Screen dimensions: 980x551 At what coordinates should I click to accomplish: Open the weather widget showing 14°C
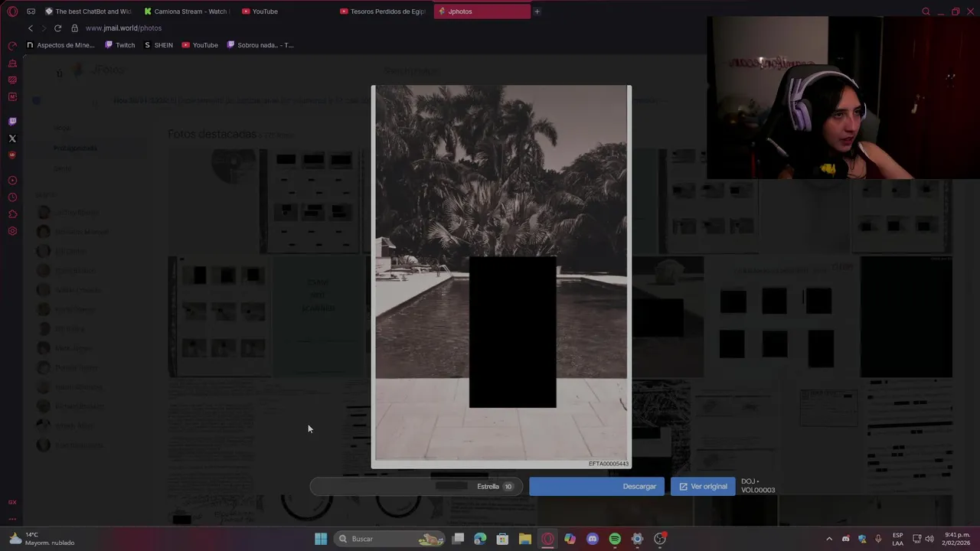pos(41,539)
